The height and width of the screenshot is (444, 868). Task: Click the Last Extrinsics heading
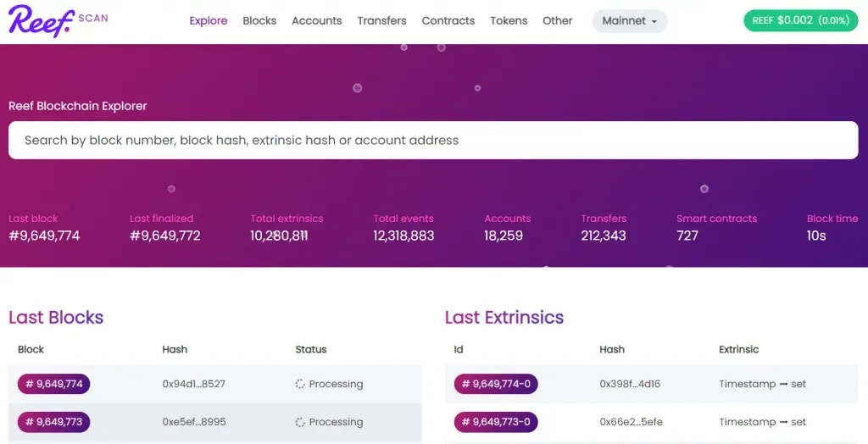504,318
